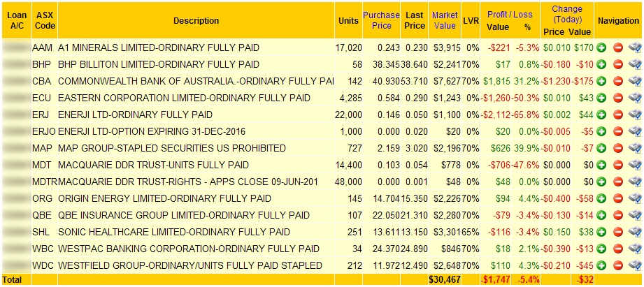Click the WESTFIELD GROUP description text
The width and height of the screenshot is (644, 287).
point(190,265)
